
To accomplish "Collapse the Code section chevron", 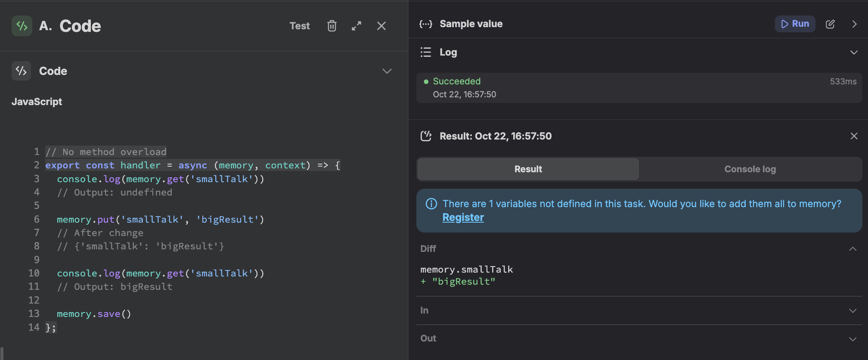I will pyautogui.click(x=387, y=71).
